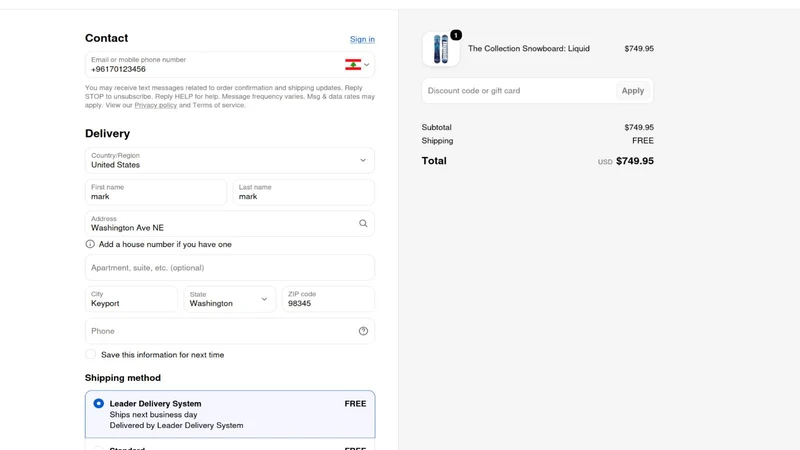This screenshot has width=800, height=450.
Task: Click the address search magnifier icon
Action: pyautogui.click(x=363, y=223)
